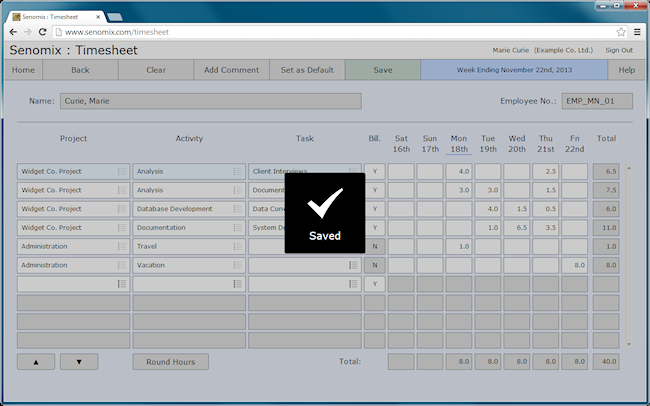
Task: Open Help in the menu bar
Action: (626, 70)
